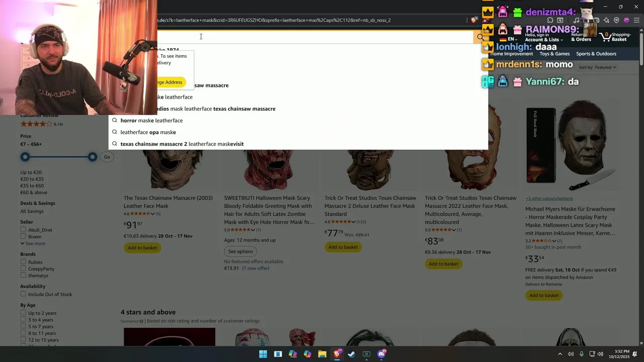Tick the thematys brand checkbox
This screenshot has width=644, height=362.
[23, 276]
